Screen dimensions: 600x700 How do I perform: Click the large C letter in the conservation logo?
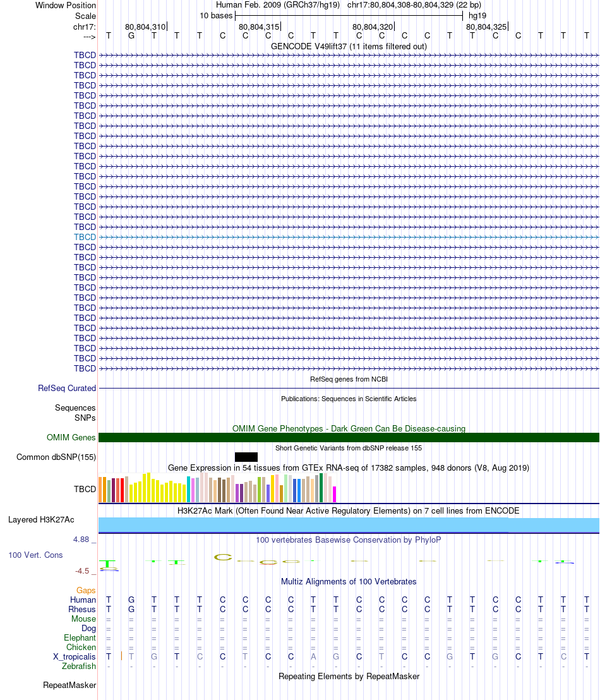pyautogui.click(x=223, y=557)
